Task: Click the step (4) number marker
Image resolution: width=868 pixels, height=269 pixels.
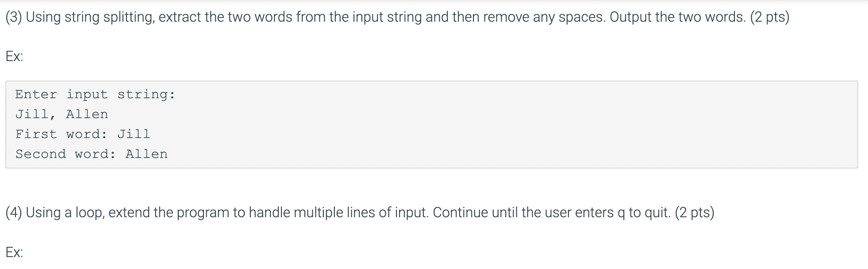Action: coord(14,213)
